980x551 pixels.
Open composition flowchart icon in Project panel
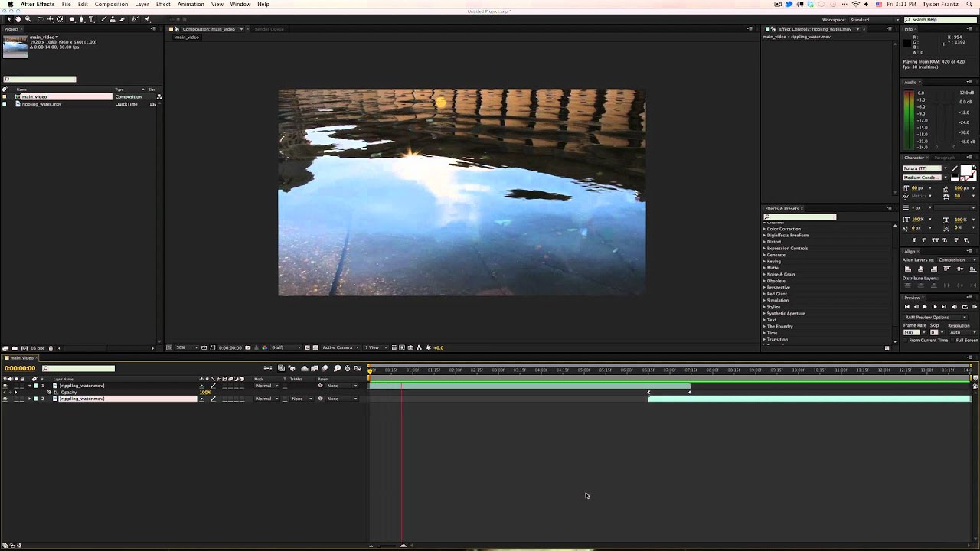pos(158,96)
